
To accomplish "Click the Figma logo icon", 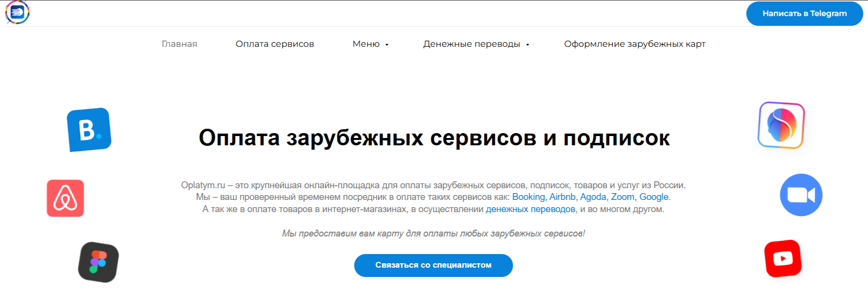I will pos(98,262).
